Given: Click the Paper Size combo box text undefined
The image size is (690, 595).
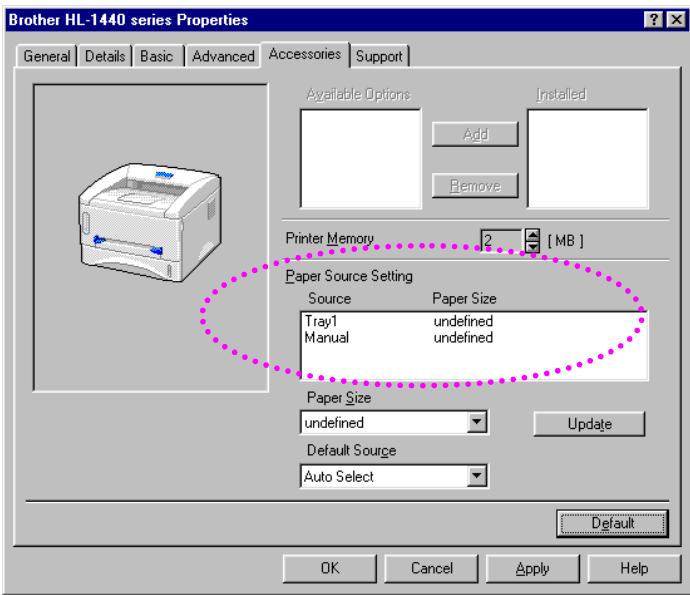Looking at the screenshot, I should coord(334,422).
